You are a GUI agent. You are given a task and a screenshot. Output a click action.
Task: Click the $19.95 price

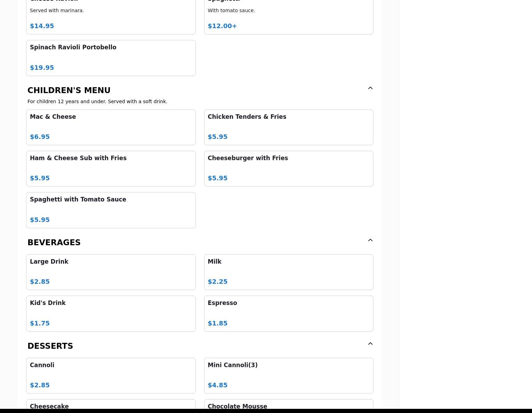[x=42, y=68]
